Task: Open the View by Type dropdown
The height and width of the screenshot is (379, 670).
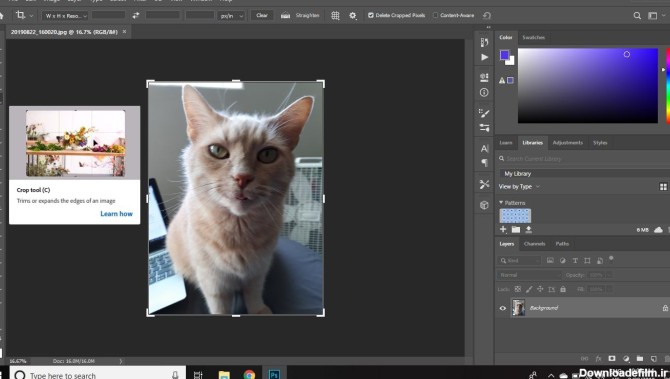Action: point(519,187)
